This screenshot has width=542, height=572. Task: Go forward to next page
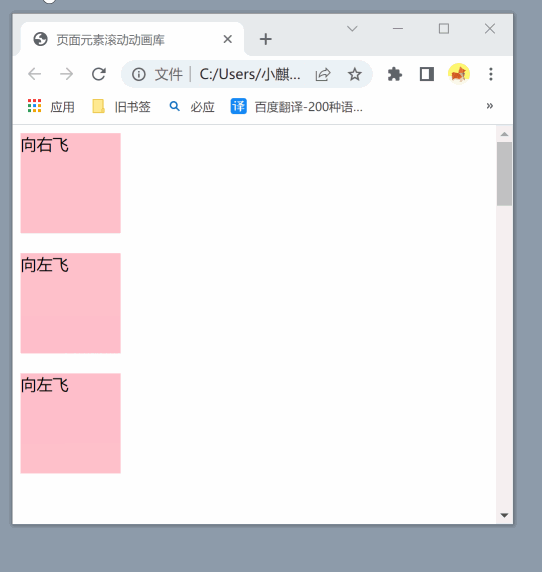click(66, 74)
